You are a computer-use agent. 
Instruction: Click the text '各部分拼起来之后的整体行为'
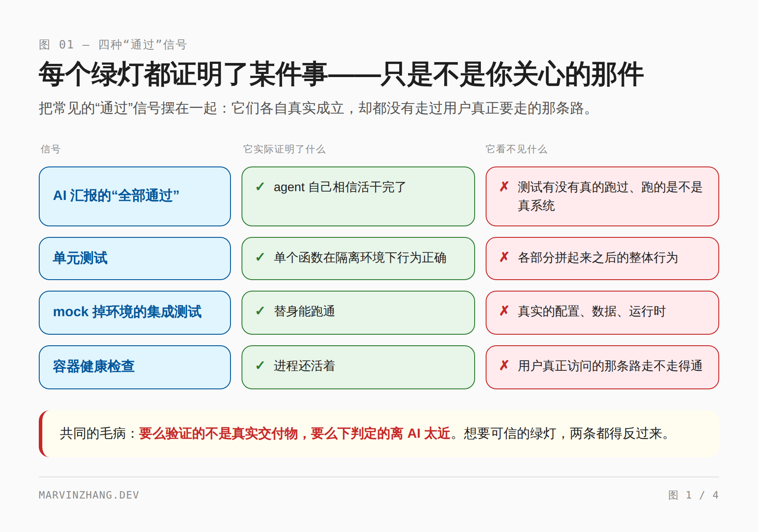pos(598,258)
